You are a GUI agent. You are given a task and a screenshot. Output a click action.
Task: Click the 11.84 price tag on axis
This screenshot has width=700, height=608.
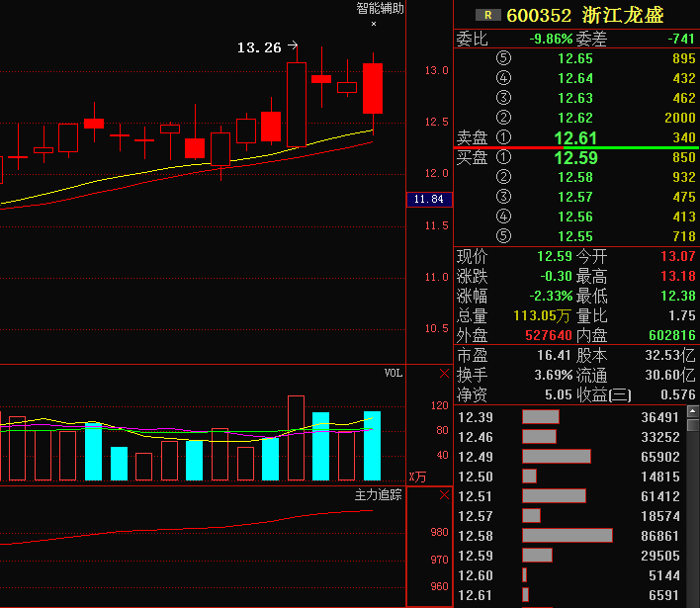[x=428, y=200]
